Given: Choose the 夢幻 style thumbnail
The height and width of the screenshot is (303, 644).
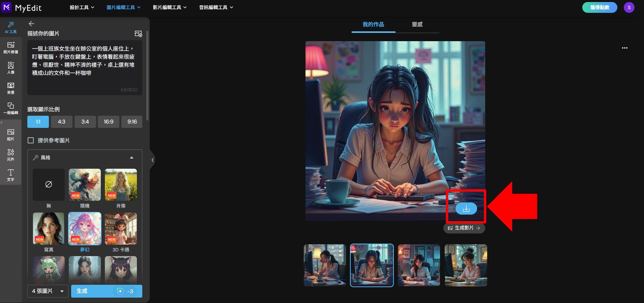Looking at the screenshot, I should click(85, 229).
